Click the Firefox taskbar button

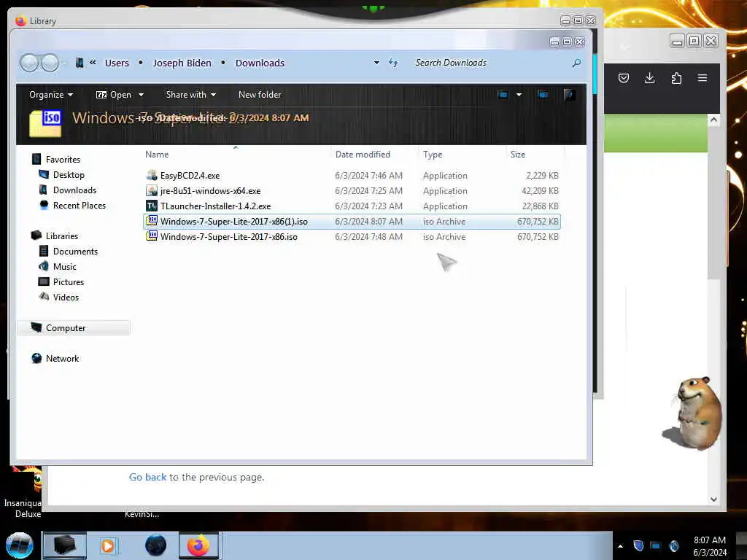198,545
